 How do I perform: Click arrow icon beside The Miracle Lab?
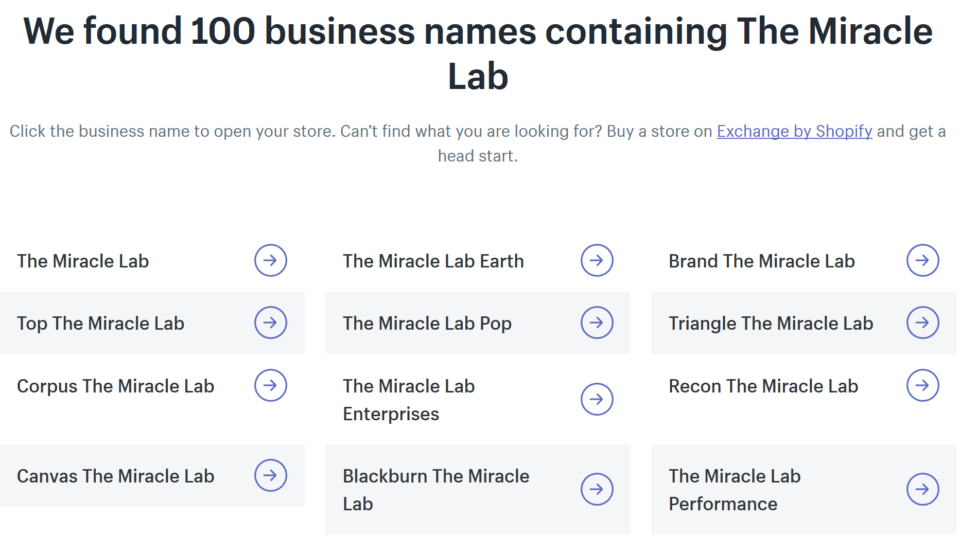(x=270, y=261)
